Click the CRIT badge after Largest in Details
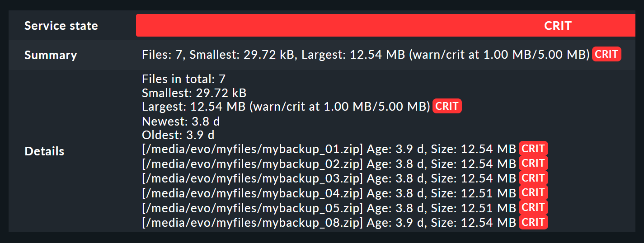 click(447, 107)
